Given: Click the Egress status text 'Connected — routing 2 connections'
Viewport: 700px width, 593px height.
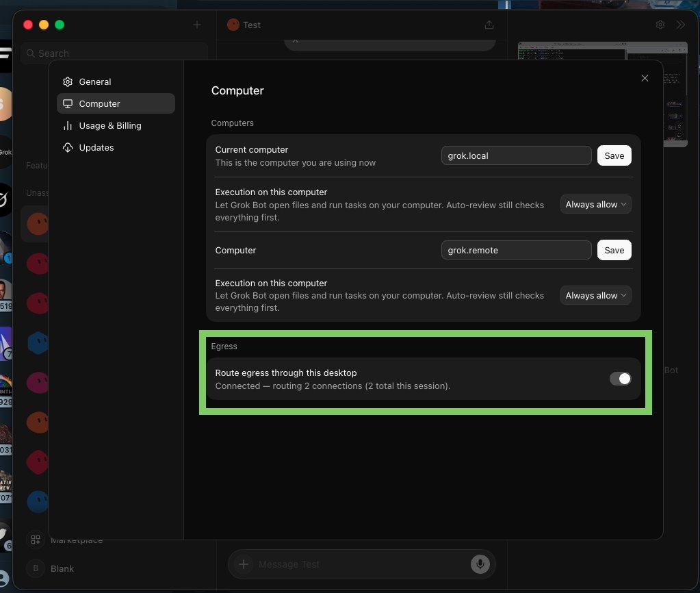Looking at the screenshot, I should click(333, 386).
